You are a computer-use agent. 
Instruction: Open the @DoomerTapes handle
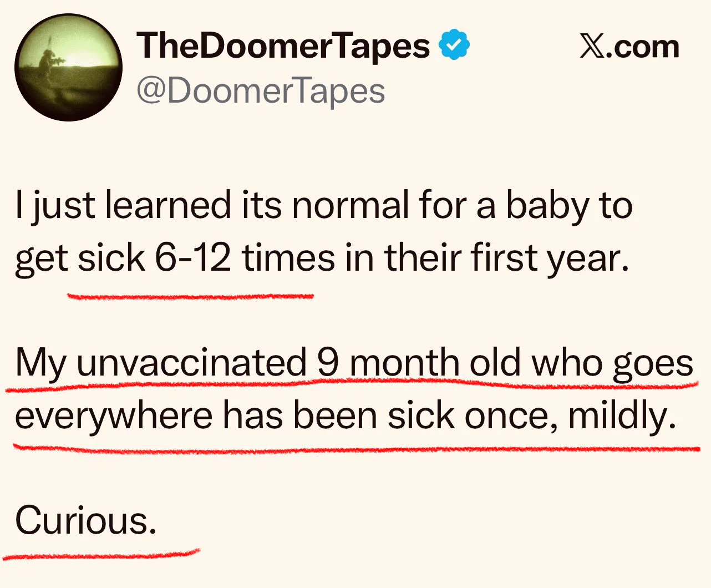coord(261,92)
